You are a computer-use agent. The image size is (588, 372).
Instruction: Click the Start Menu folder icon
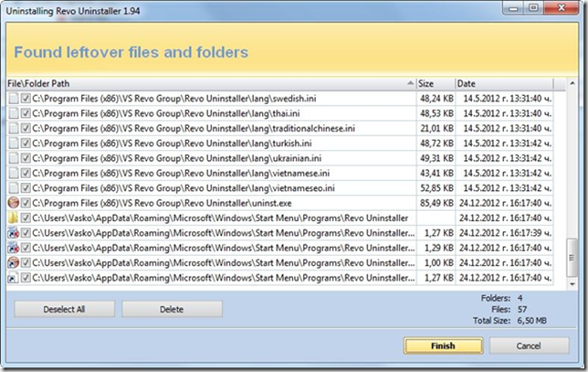tap(13, 218)
